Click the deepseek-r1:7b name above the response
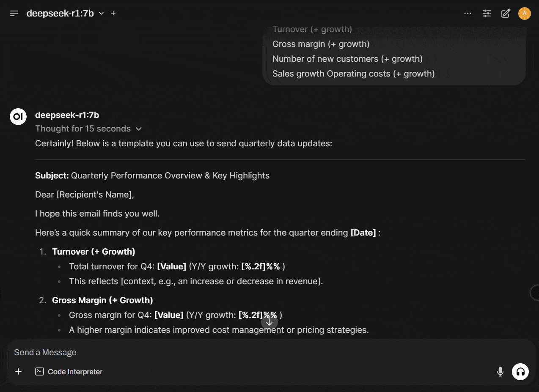539x392 pixels. (x=67, y=115)
